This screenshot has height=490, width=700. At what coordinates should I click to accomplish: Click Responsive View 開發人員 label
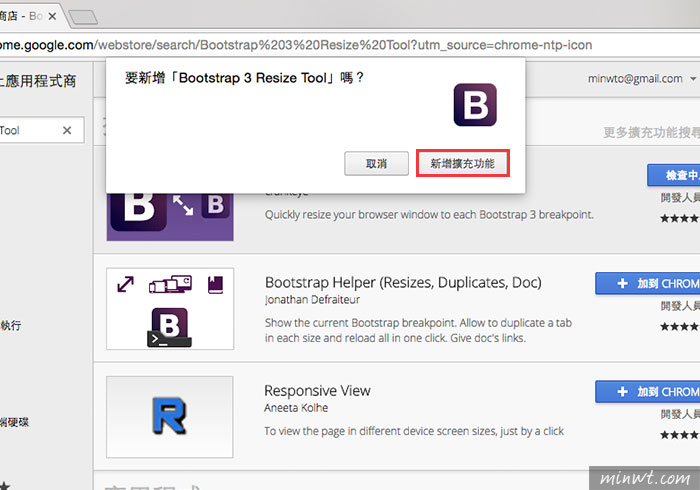pos(680,414)
